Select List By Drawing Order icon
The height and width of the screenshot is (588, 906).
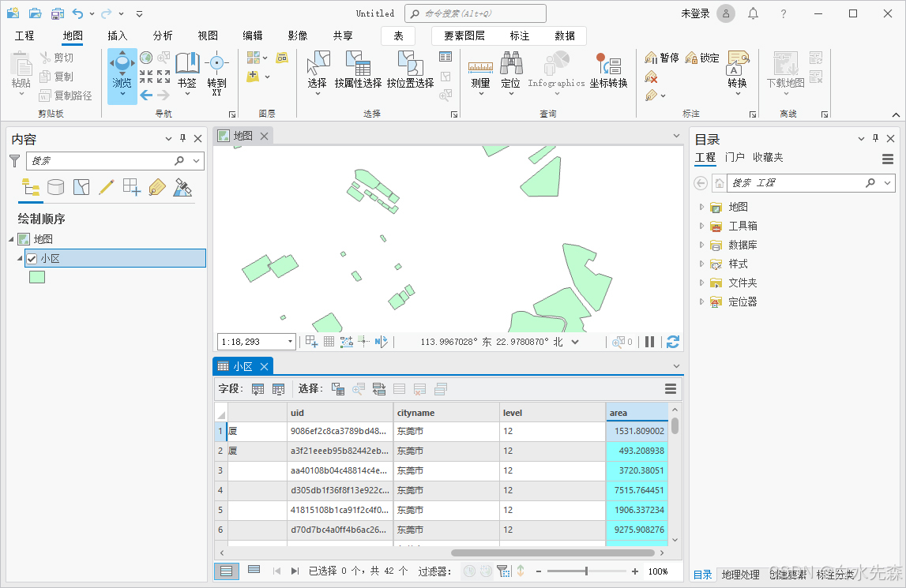tap(31, 187)
